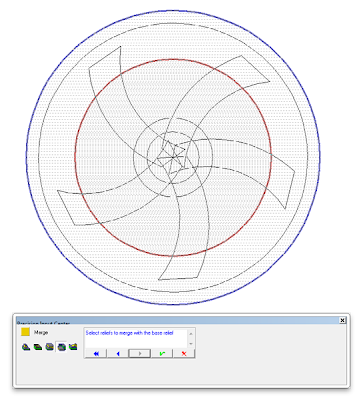
Task: Click the prompt text box about reliefs
Action: point(136,338)
